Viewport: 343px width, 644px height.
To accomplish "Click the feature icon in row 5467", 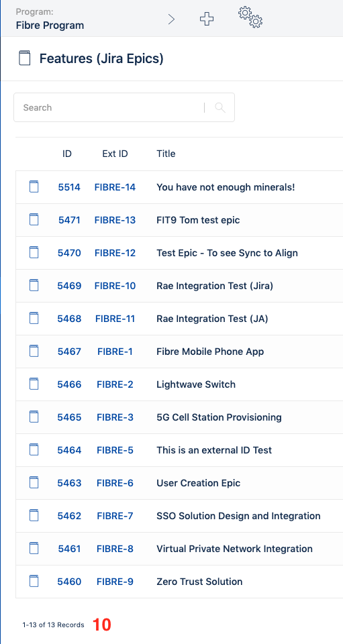I will coord(34,351).
